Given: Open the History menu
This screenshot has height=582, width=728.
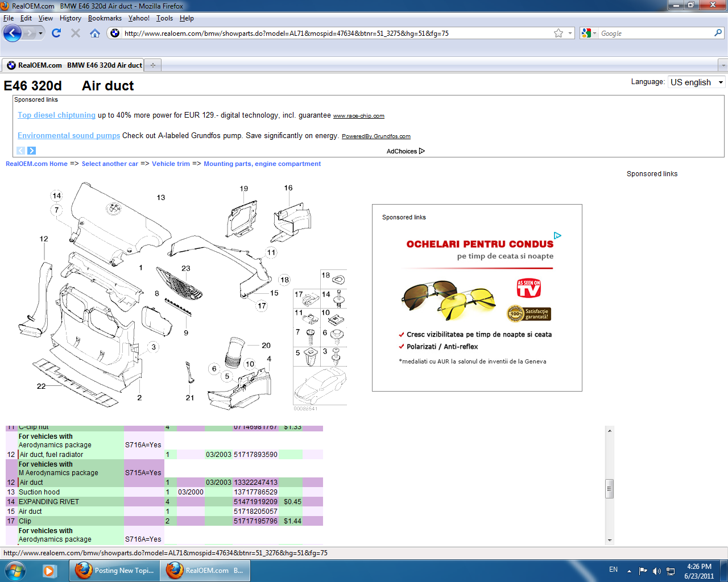Looking at the screenshot, I should pyautogui.click(x=71, y=18).
